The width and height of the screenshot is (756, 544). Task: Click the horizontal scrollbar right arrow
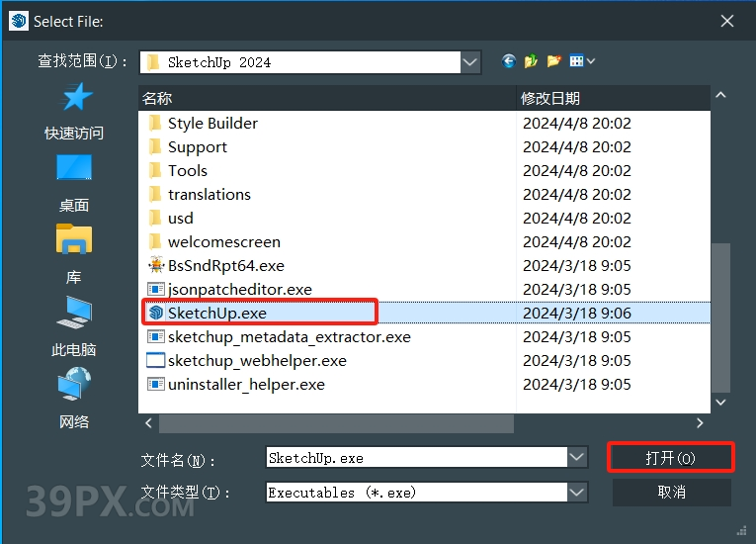(x=700, y=423)
